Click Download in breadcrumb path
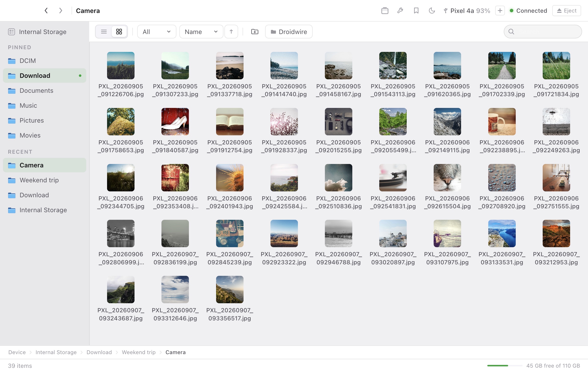This screenshot has width=588, height=372. tap(99, 352)
